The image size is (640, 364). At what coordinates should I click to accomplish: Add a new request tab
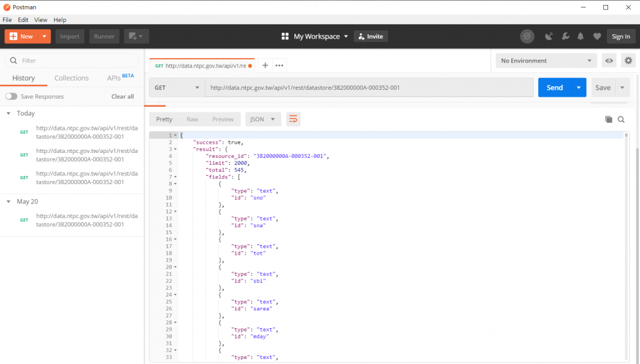pyautogui.click(x=265, y=65)
